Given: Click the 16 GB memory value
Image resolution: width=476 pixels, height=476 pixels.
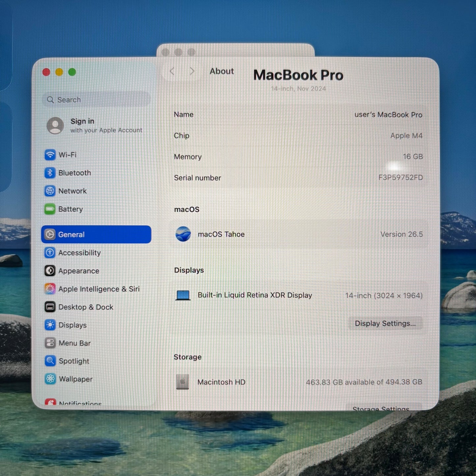Looking at the screenshot, I should pyautogui.click(x=413, y=156).
